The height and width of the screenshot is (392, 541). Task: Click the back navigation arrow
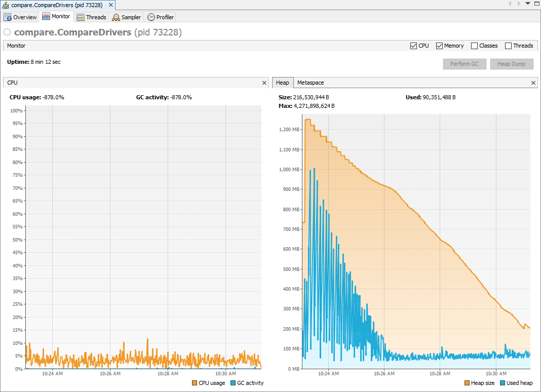pos(510,5)
